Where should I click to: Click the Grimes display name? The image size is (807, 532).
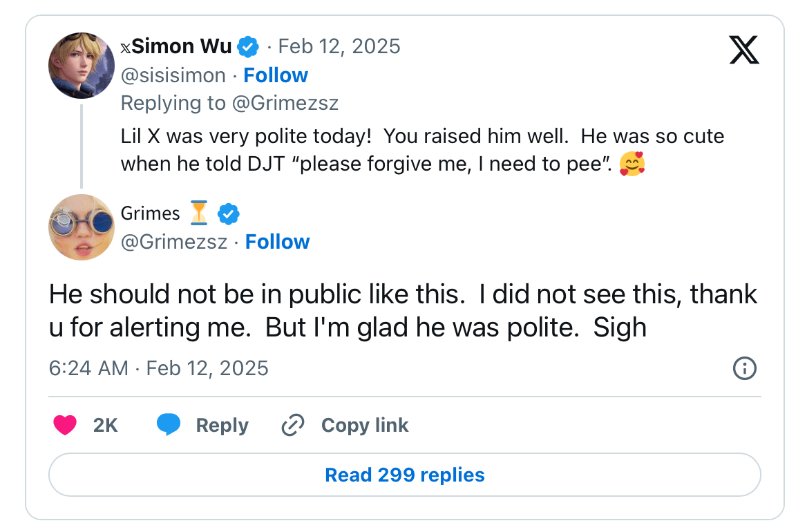pyautogui.click(x=150, y=213)
